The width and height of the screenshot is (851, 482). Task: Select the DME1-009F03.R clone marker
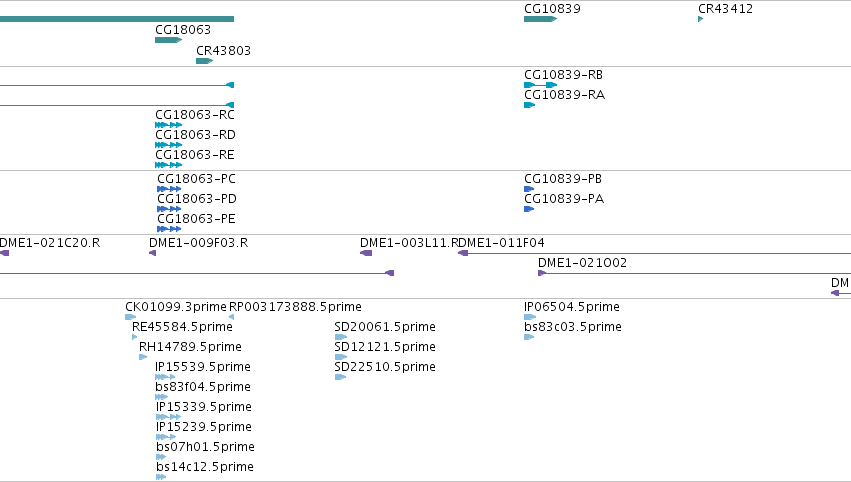153,253
